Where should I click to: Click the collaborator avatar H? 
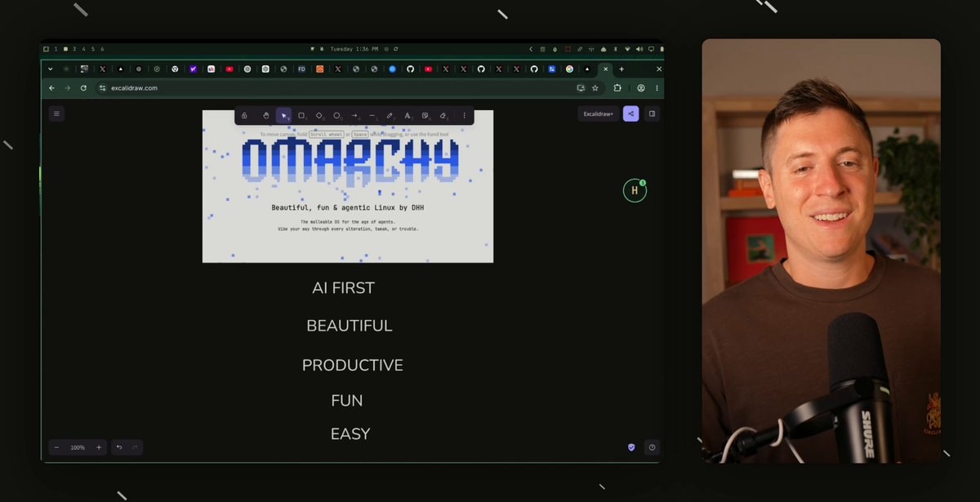click(x=635, y=191)
